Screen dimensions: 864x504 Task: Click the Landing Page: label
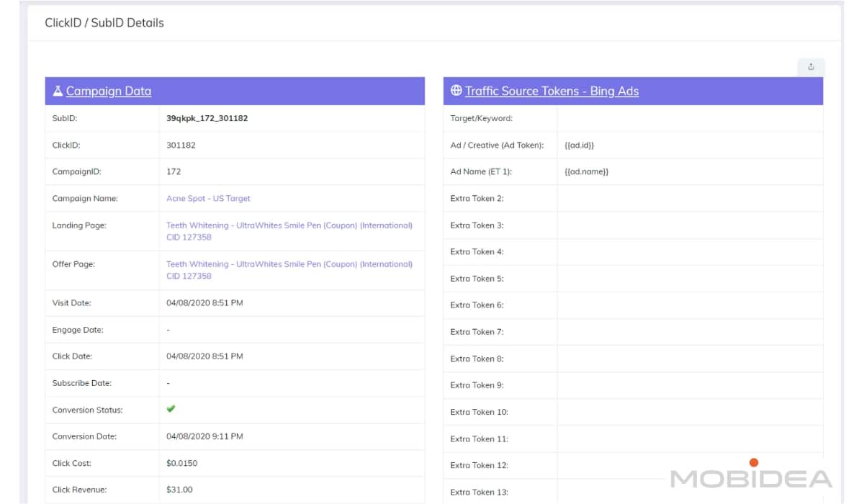[x=79, y=225]
